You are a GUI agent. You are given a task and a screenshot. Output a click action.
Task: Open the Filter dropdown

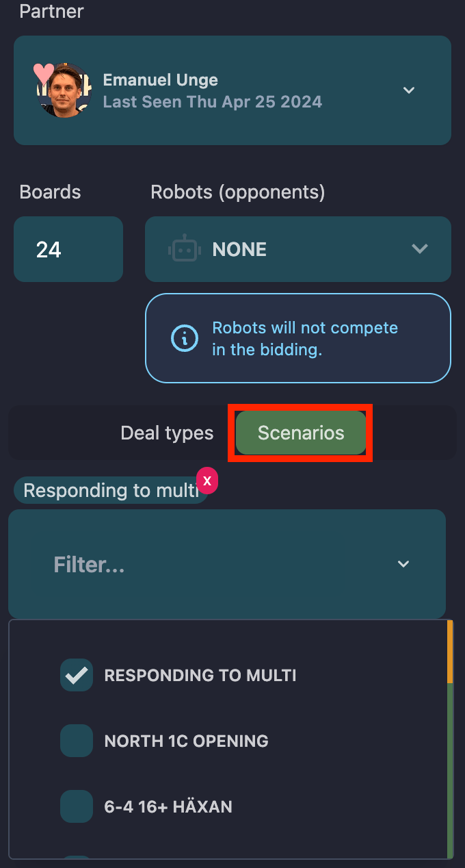[403, 564]
